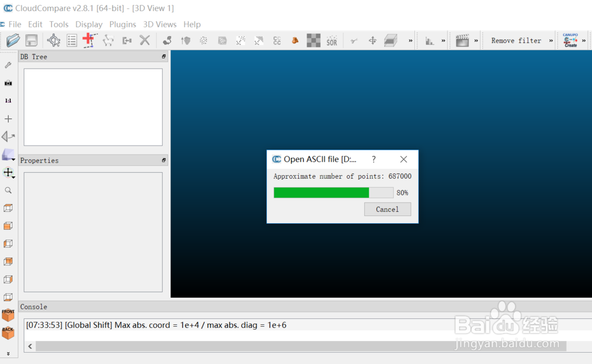Open display settings via wrench icon
This screenshot has width=592, height=364.
(8, 65)
